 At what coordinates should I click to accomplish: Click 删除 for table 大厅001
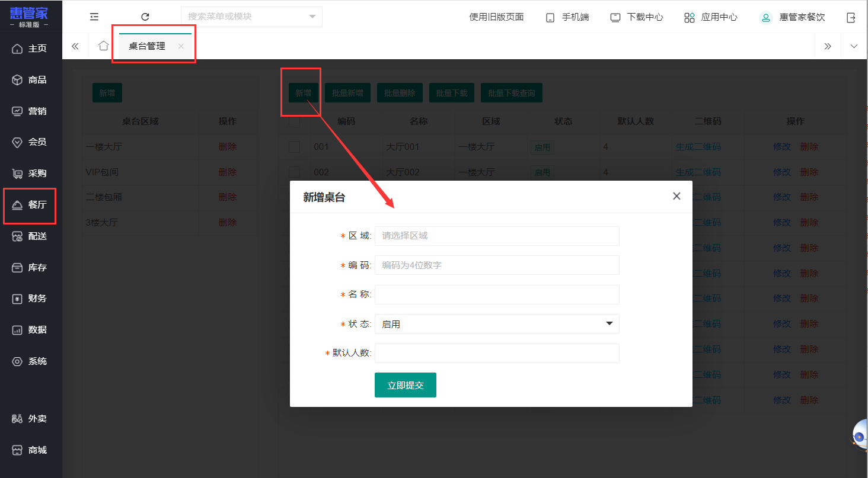(809, 146)
